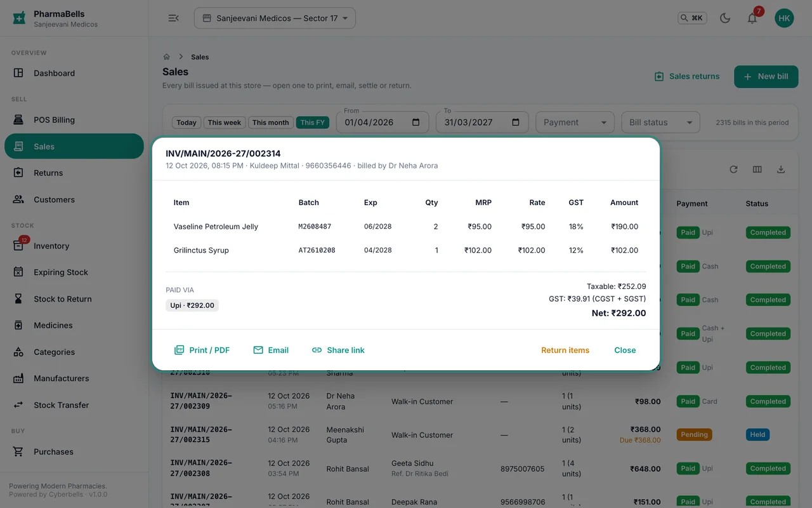The width and height of the screenshot is (812, 508).
Task: Click Return items in the dialog
Action: coord(565,350)
